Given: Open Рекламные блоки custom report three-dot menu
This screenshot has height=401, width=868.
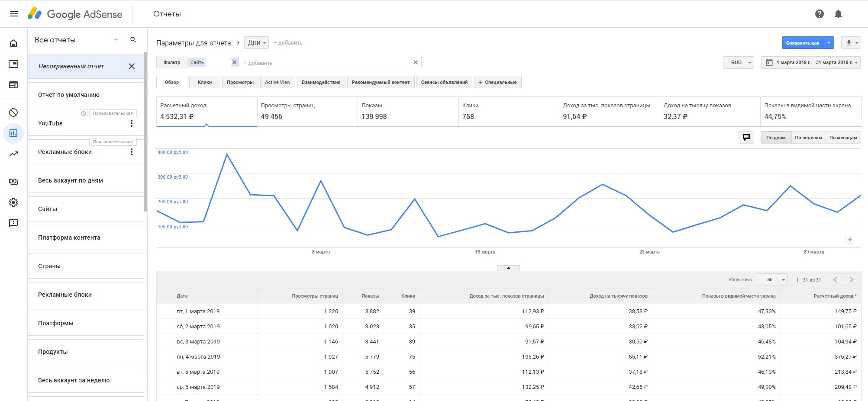Looking at the screenshot, I should tap(132, 152).
